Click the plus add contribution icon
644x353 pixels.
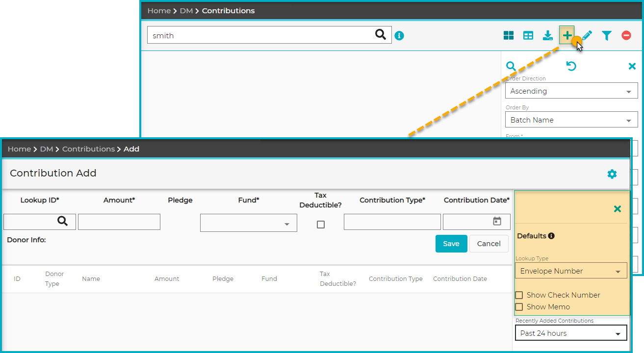pyautogui.click(x=567, y=35)
